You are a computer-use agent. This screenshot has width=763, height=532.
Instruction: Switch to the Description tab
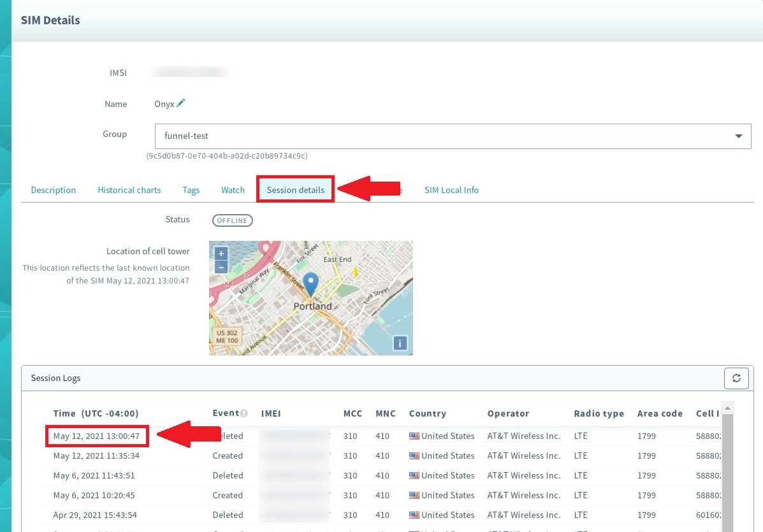[54, 190]
